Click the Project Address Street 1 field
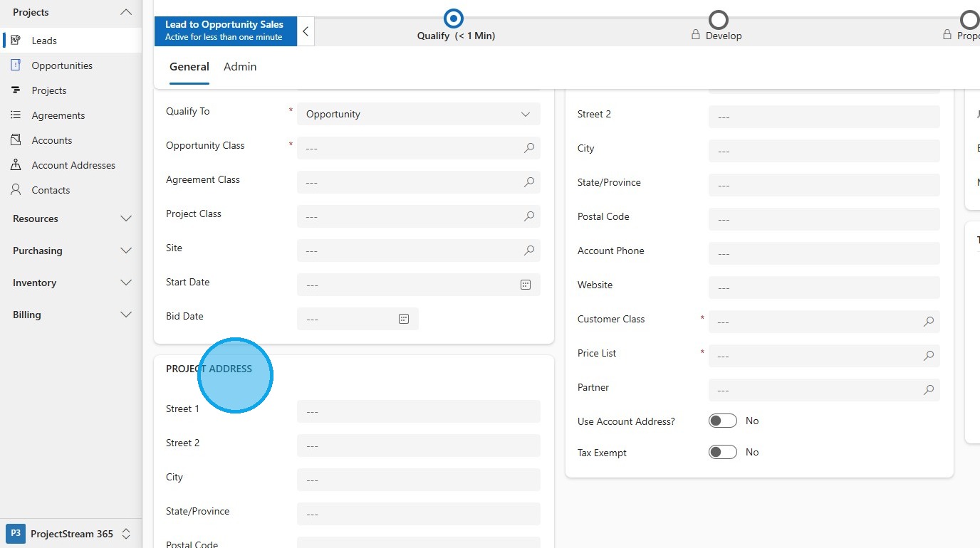This screenshot has width=980, height=548. [419, 411]
